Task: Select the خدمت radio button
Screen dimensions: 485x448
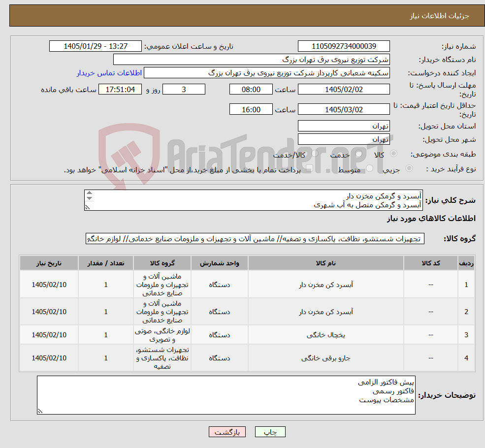Action: point(359,153)
